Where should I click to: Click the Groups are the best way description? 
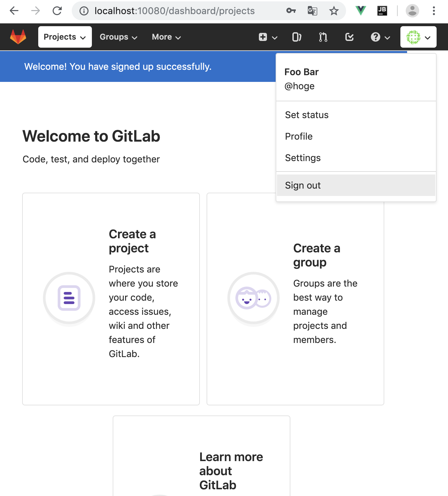coord(325,311)
